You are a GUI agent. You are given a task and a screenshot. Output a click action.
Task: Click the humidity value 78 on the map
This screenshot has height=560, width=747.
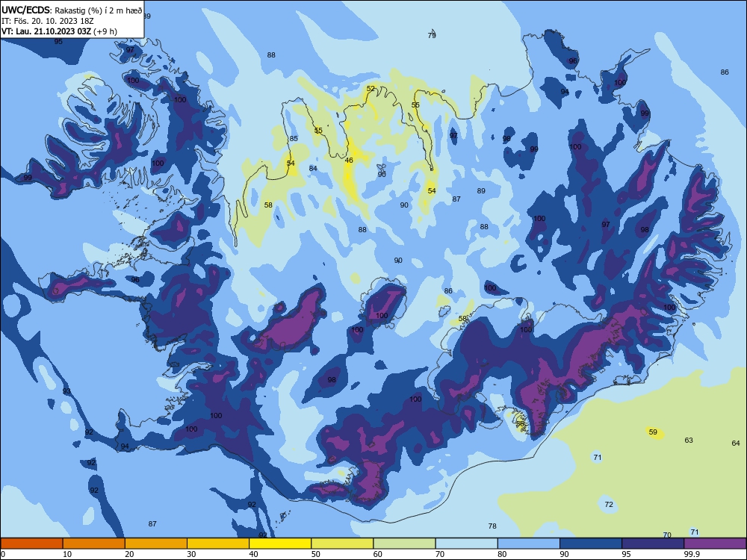(492, 526)
